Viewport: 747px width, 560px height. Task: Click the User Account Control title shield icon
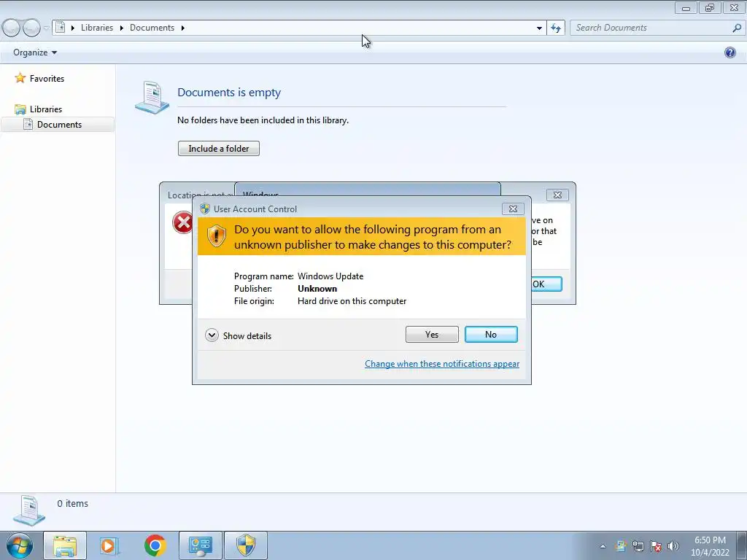coord(205,209)
